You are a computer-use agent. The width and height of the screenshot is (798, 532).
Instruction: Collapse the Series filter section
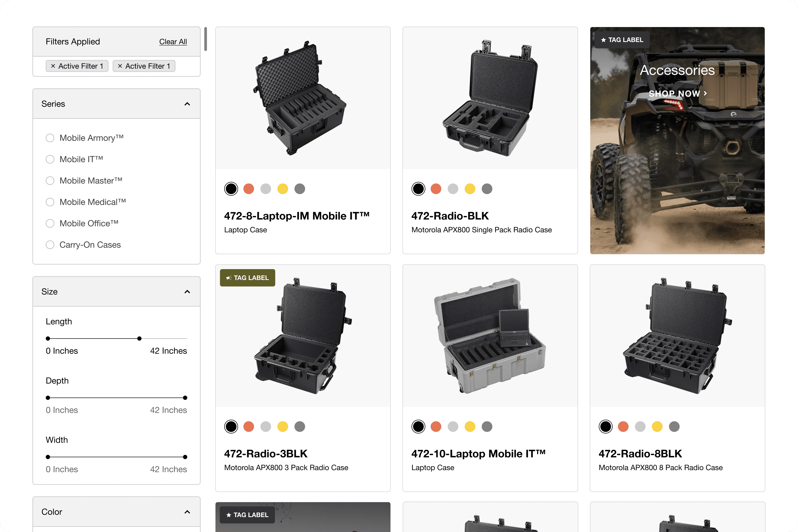pyautogui.click(x=187, y=104)
